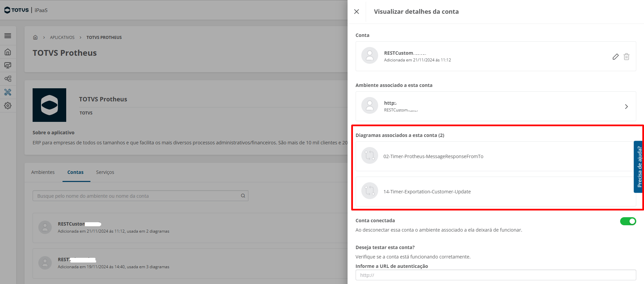Open the Precisa de ajuda help tab
Viewport: 644px width, 284px height.
[638, 167]
